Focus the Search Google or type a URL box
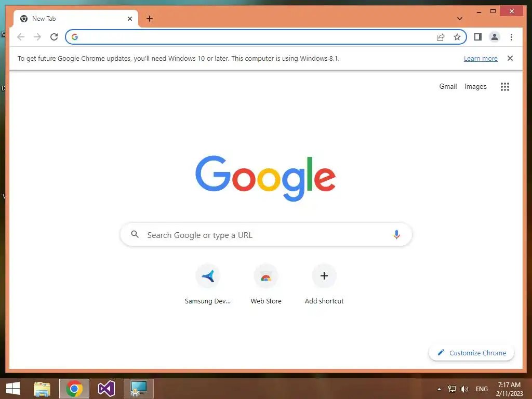 (x=266, y=235)
